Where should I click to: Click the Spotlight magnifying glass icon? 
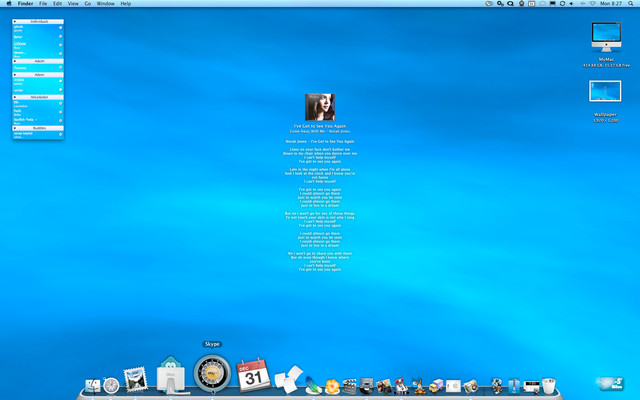pos(631,4)
